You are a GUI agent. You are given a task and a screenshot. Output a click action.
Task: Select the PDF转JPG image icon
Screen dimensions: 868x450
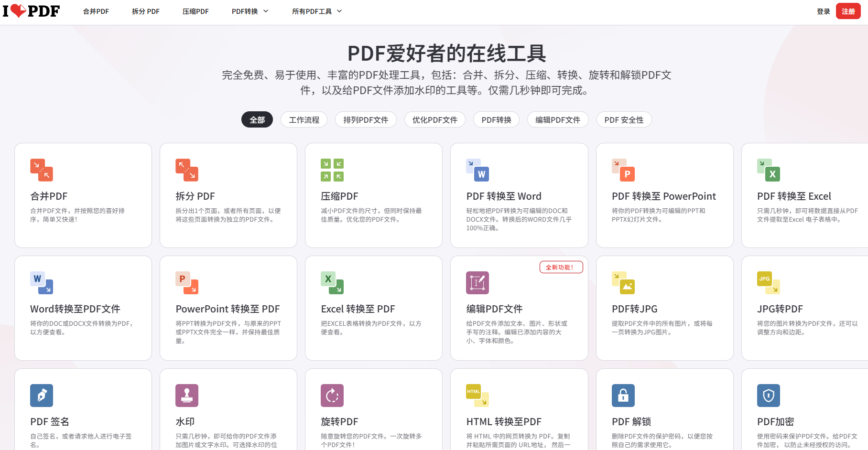point(623,283)
